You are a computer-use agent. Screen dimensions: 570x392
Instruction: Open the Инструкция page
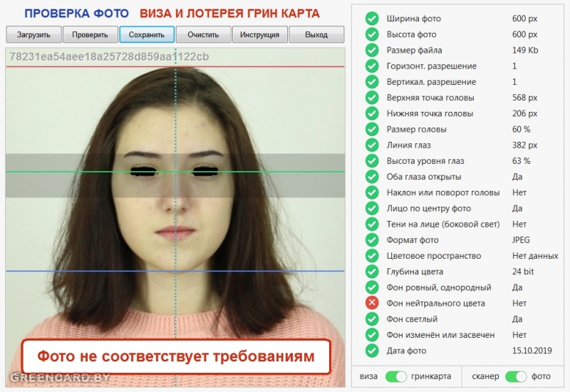(x=259, y=34)
